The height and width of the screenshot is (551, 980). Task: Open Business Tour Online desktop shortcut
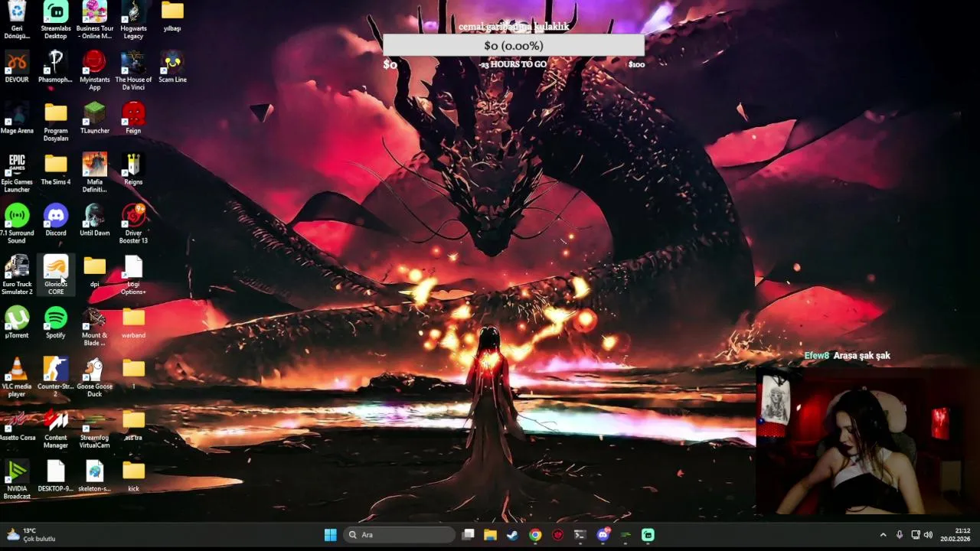point(94,19)
